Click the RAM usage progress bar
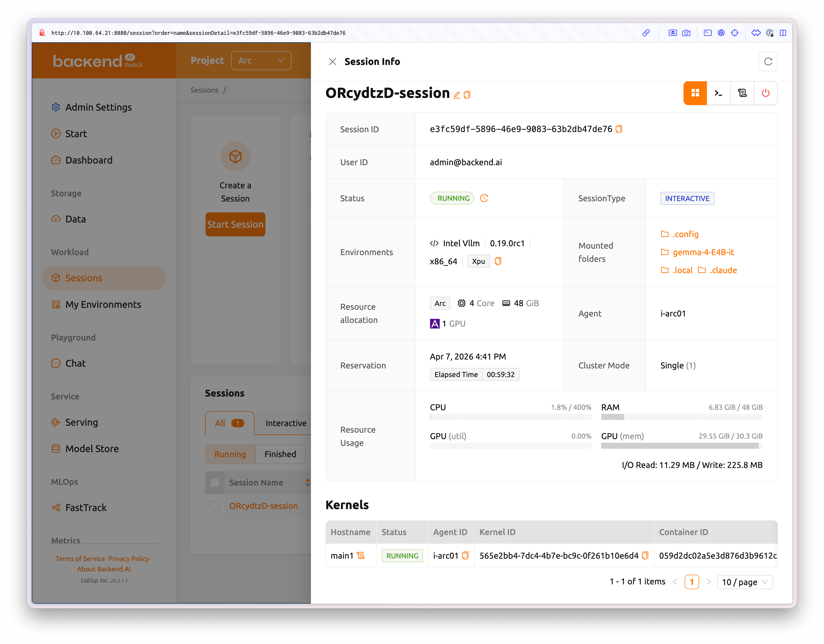This screenshot has height=644, width=824. pos(682,417)
